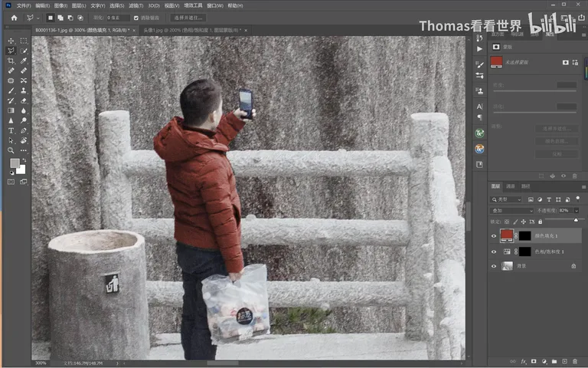
Task: Select the Blur tool droplet icon
Action: point(24,110)
